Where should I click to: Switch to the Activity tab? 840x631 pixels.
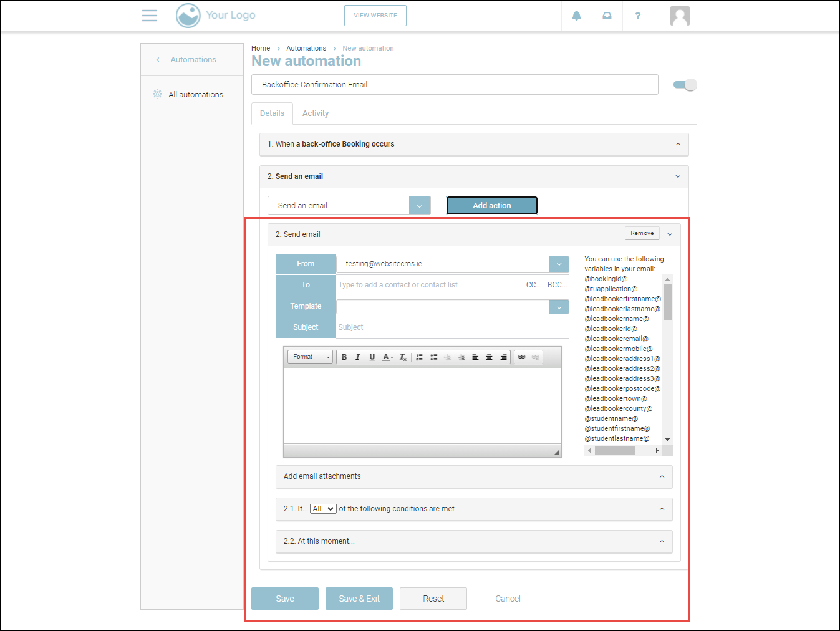tap(315, 113)
